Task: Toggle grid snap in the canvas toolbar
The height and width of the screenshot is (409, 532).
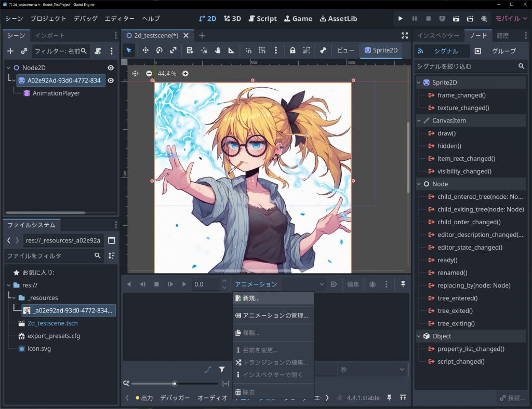Action: click(x=262, y=50)
